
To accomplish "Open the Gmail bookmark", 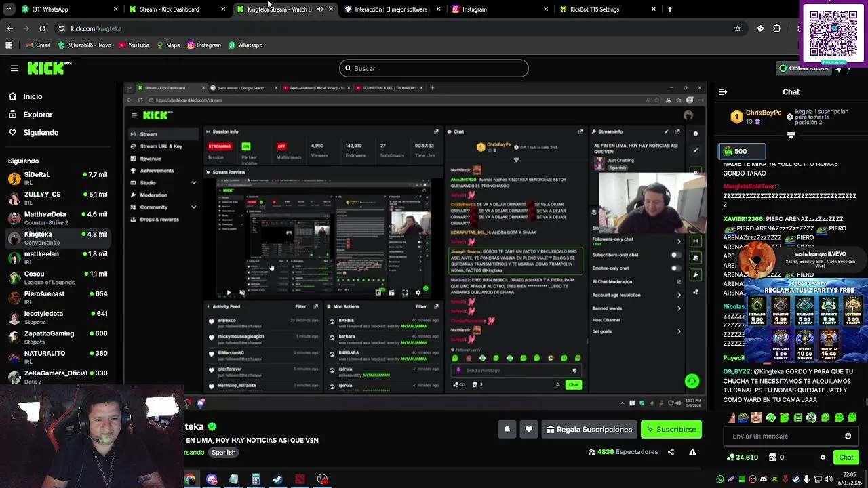I will pos(38,45).
